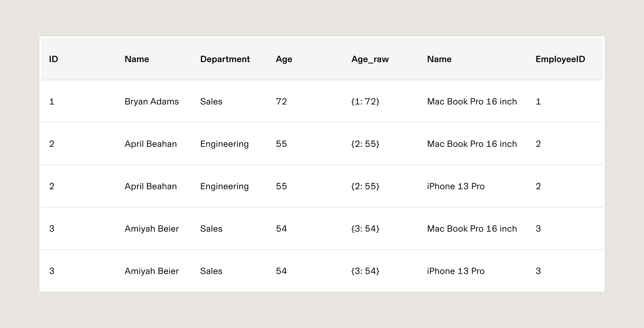
Task: Click the Age column header
Action: pyautogui.click(x=284, y=59)
